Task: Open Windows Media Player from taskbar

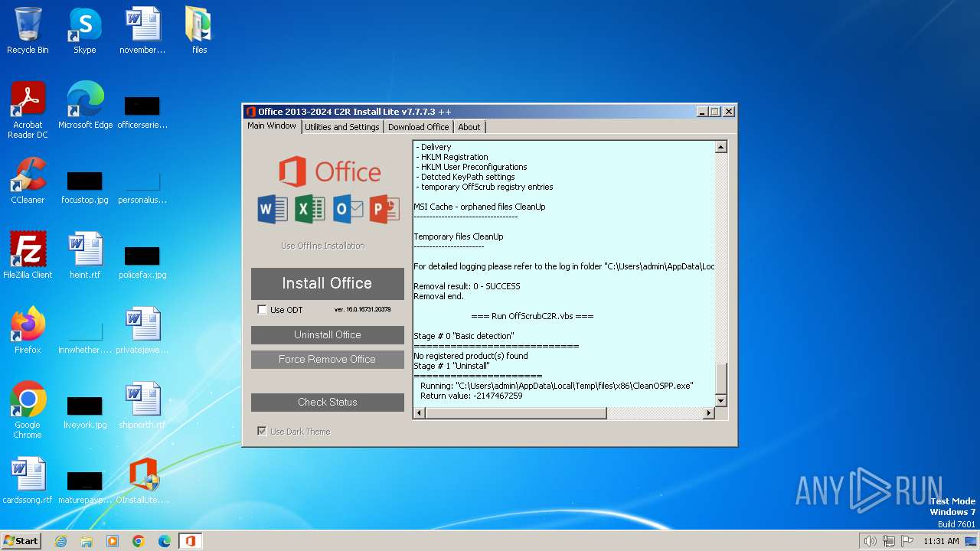Action: coord(113,541)
